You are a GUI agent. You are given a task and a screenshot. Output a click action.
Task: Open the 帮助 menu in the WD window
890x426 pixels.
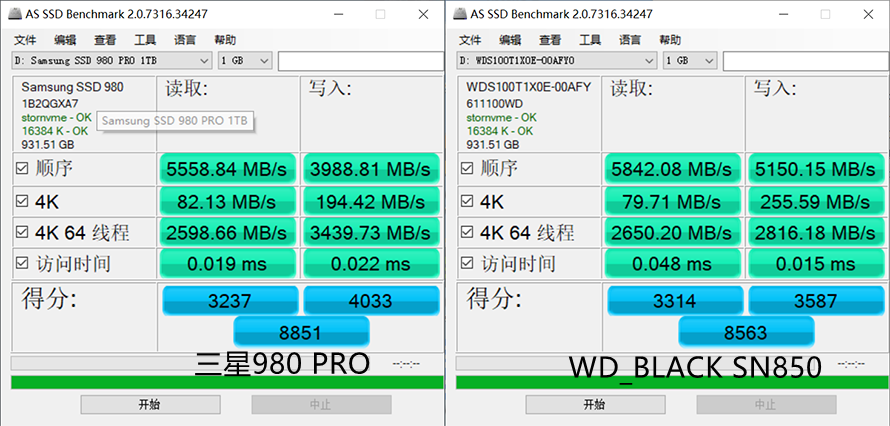coord(670,40)
